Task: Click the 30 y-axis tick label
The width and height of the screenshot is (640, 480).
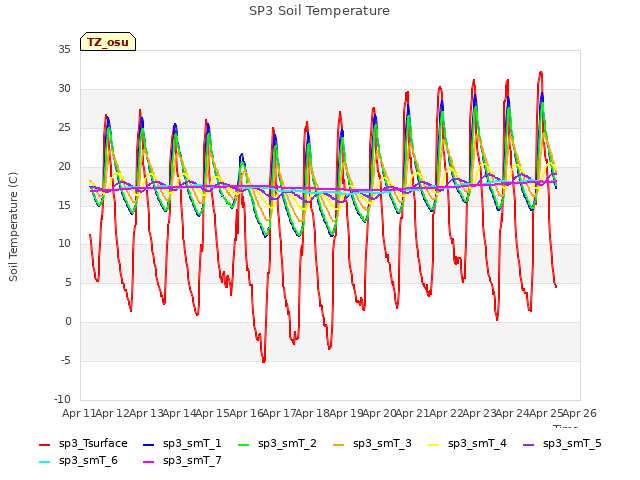Action: pos(64,89)
